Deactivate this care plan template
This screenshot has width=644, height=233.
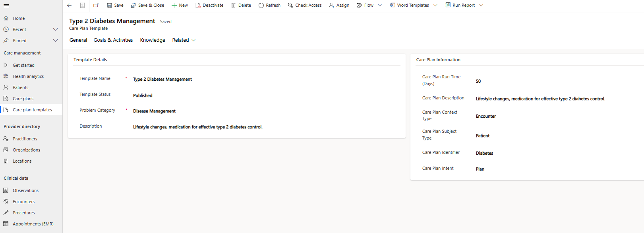click(x=209, y=5)
